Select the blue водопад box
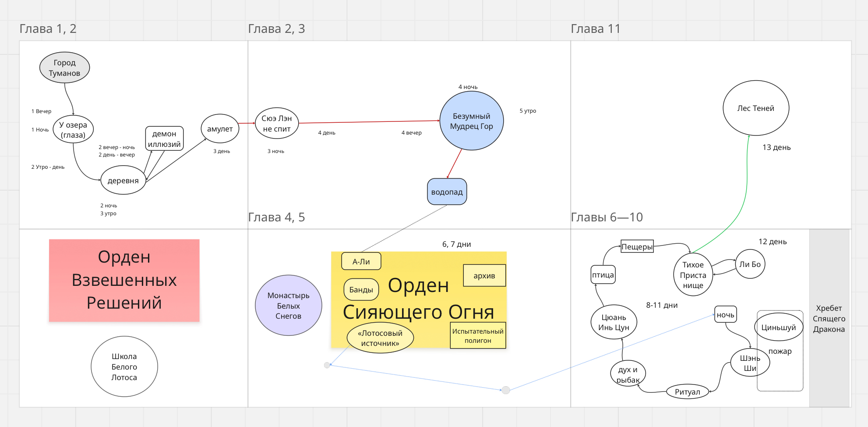868x427 pixels. pos(447,192)
